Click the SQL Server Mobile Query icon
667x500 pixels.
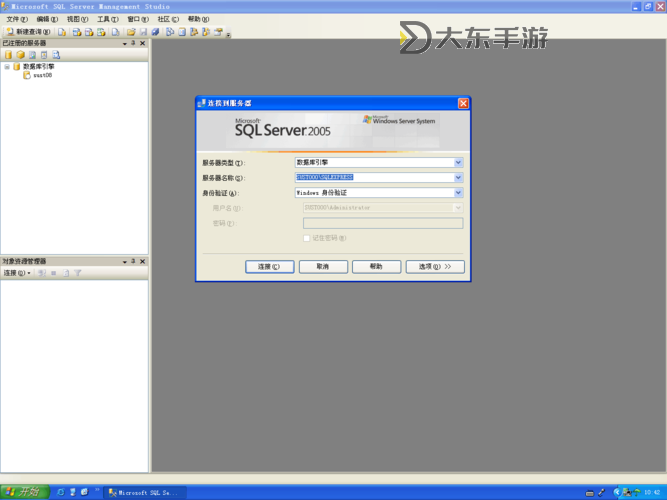coord(115,32)
